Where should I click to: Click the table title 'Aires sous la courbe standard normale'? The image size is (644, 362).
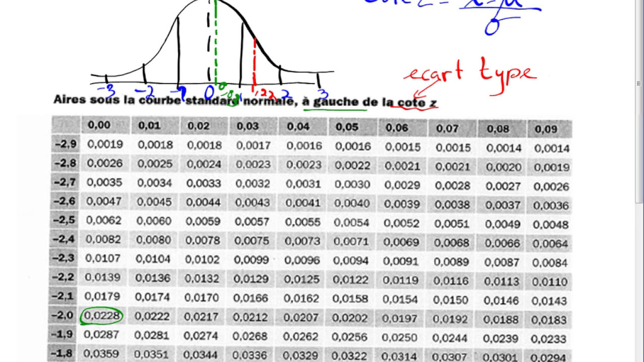click(x=174, y=100)
